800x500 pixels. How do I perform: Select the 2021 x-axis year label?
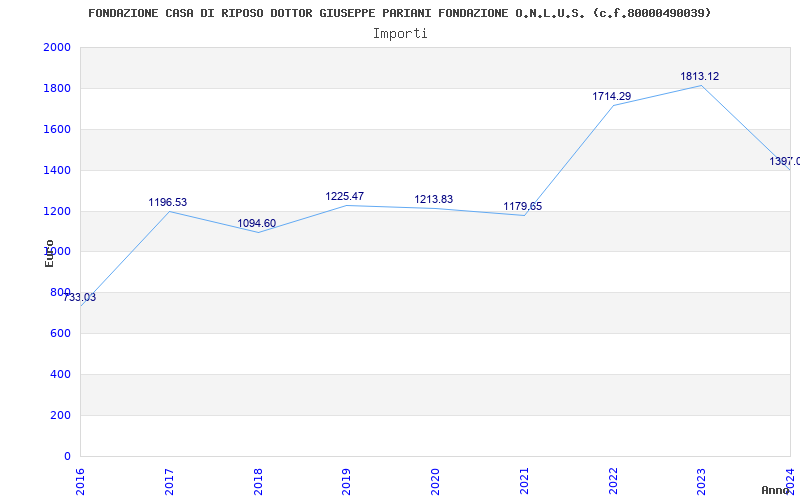[524, 482]
